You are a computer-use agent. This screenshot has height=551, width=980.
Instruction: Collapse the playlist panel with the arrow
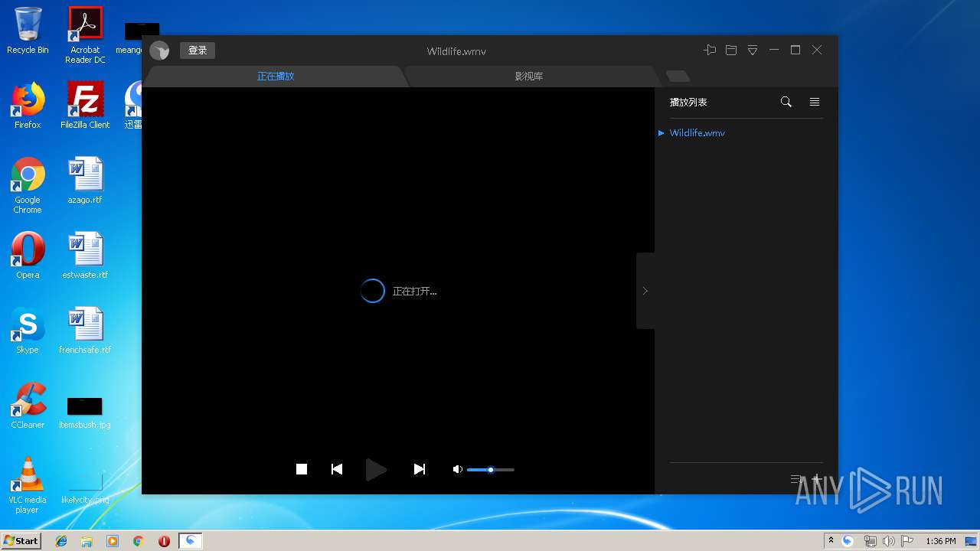(645, 291)
